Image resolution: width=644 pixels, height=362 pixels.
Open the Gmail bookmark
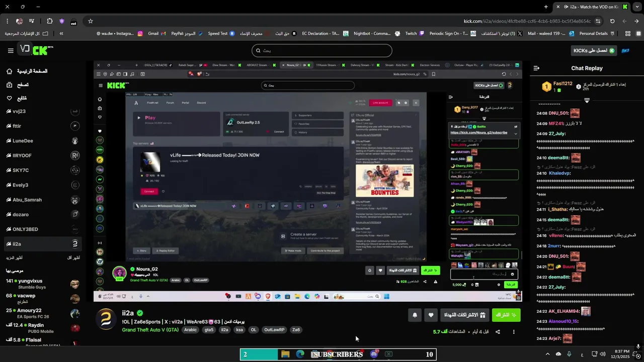point(156,34)
